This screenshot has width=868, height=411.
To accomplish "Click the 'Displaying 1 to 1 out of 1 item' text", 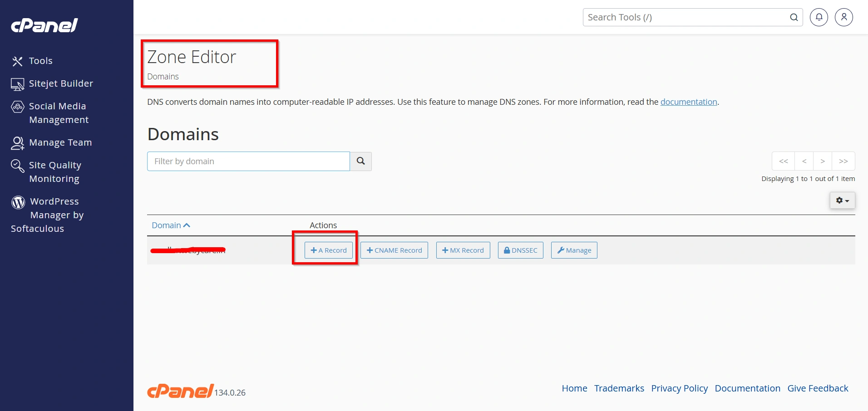I will click(x=808, y=179).
